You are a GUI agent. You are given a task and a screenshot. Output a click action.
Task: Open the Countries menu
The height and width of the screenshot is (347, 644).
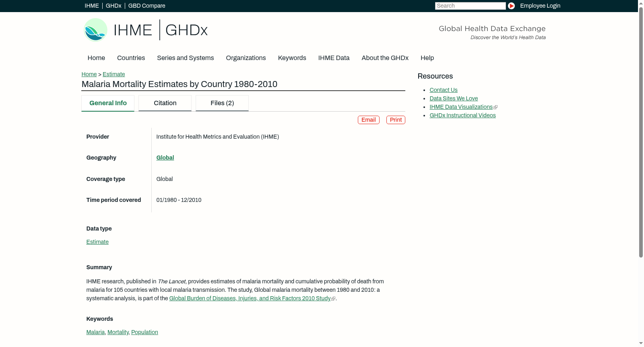click(131, 58)
